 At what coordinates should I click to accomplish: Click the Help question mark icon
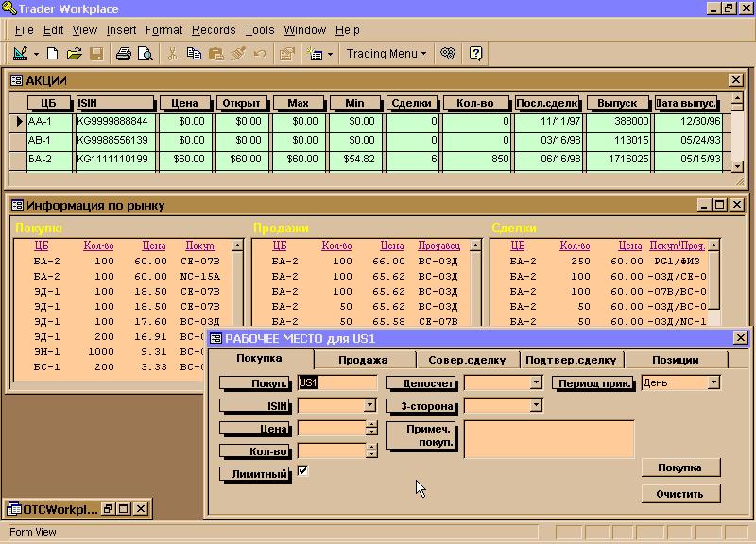(476, 54)
